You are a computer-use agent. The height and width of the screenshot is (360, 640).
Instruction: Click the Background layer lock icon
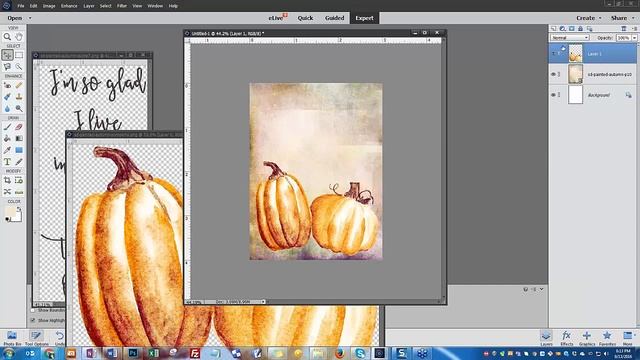click(628, 95)
